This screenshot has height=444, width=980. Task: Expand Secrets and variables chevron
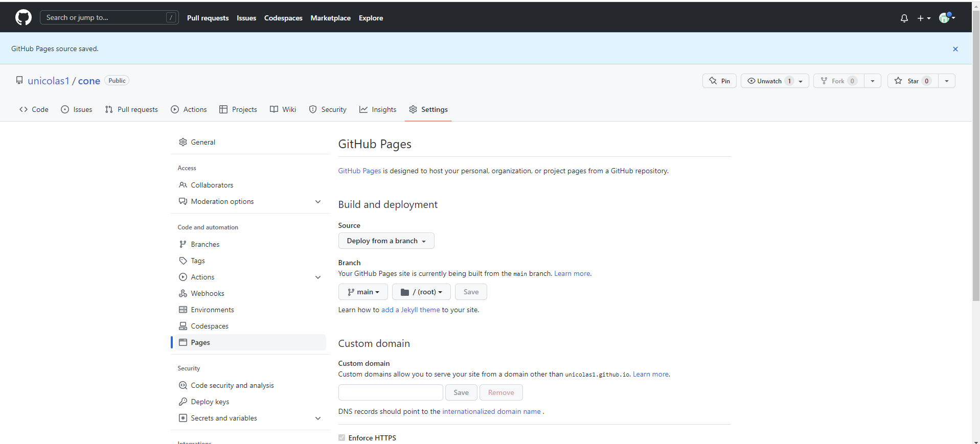coord(318,418)
